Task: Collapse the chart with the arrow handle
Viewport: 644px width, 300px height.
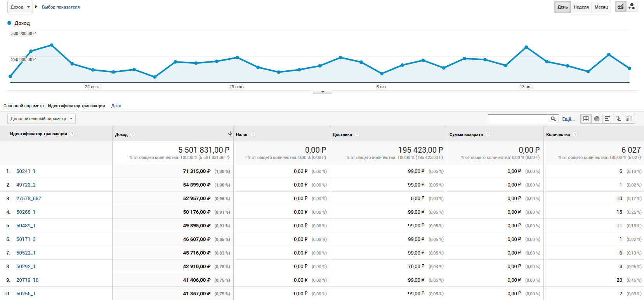Action: coord(323,92)
